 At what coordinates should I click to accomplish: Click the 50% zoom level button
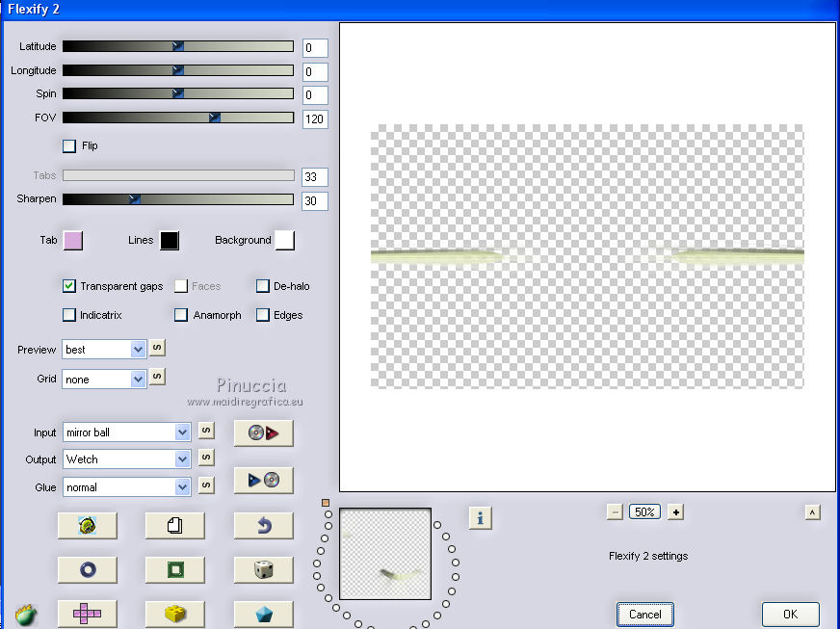644,512
